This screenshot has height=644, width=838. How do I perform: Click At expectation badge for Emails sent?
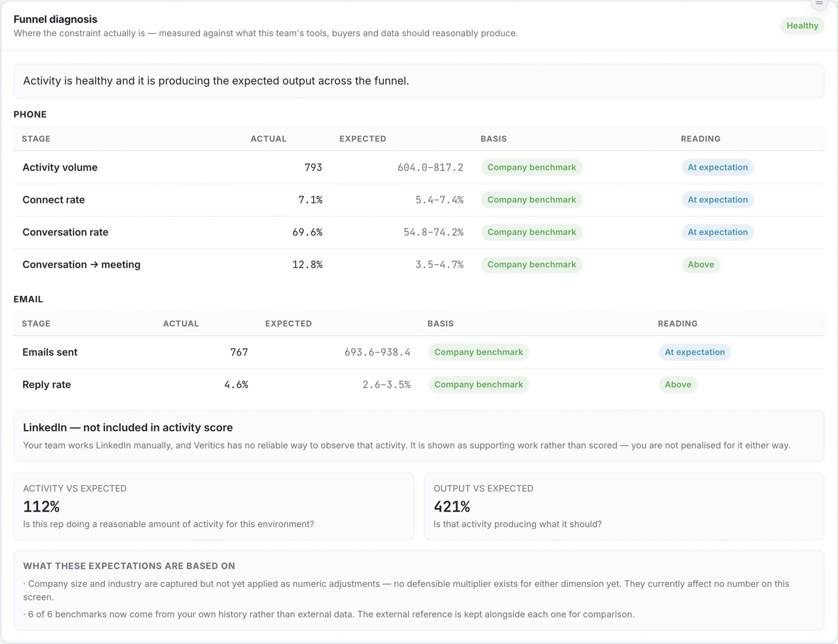(x=694, y=352)
